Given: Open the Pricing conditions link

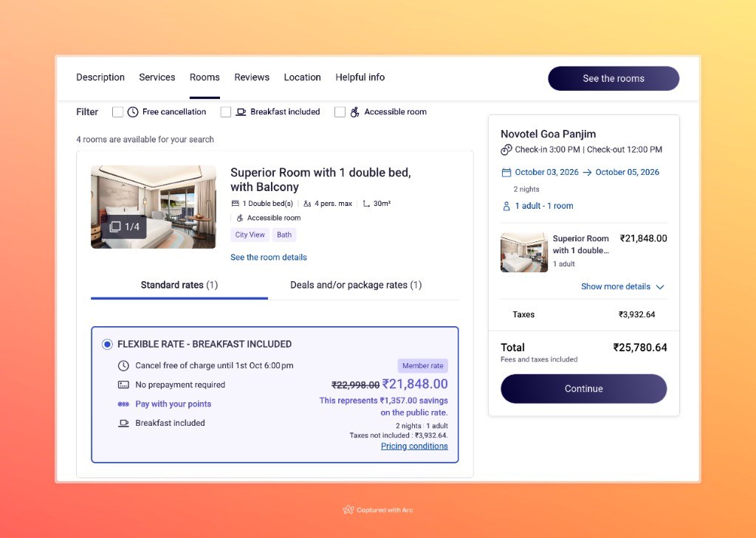Looking at the screenshot, I should coord(414,446).
